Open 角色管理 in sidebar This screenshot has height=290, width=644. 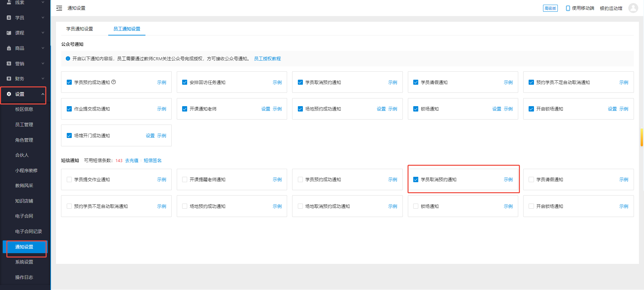point(24,140)
